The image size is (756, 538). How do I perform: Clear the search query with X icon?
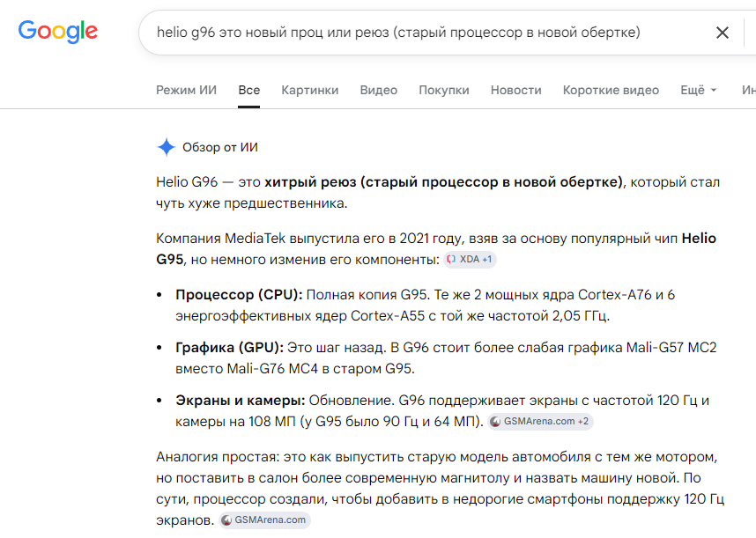722,33
